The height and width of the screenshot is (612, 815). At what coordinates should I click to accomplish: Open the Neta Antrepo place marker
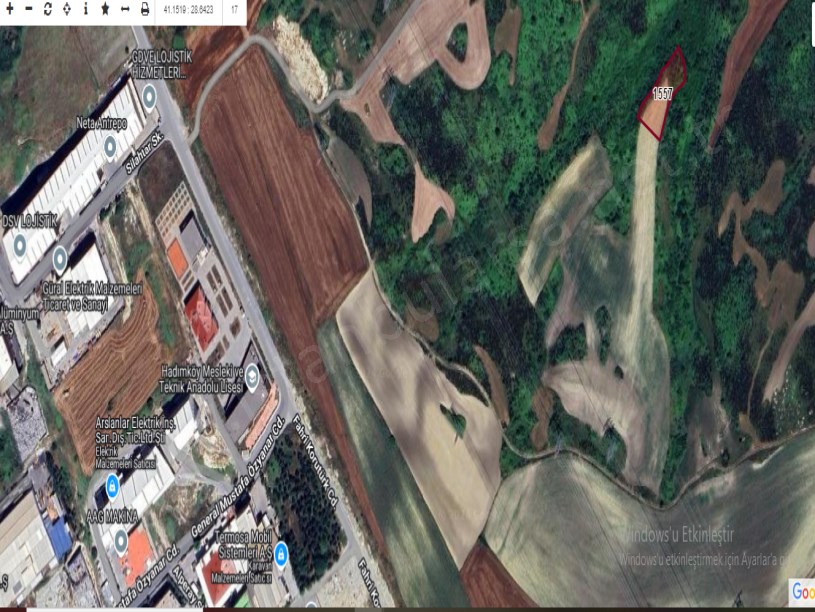point(111,147)
